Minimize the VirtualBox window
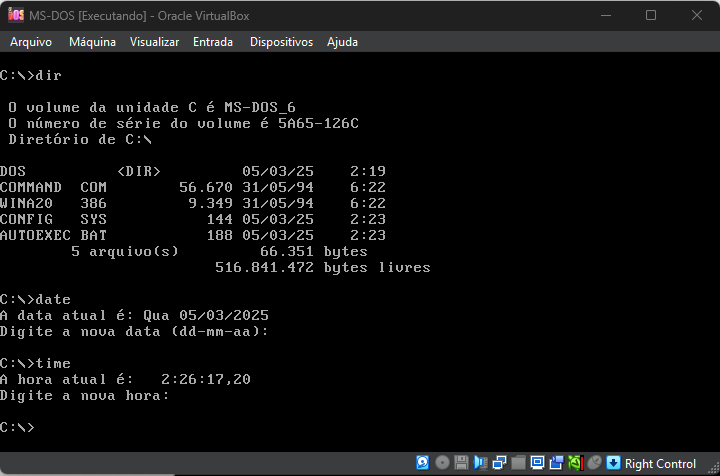The image size is (720, 476). (606, 15)
